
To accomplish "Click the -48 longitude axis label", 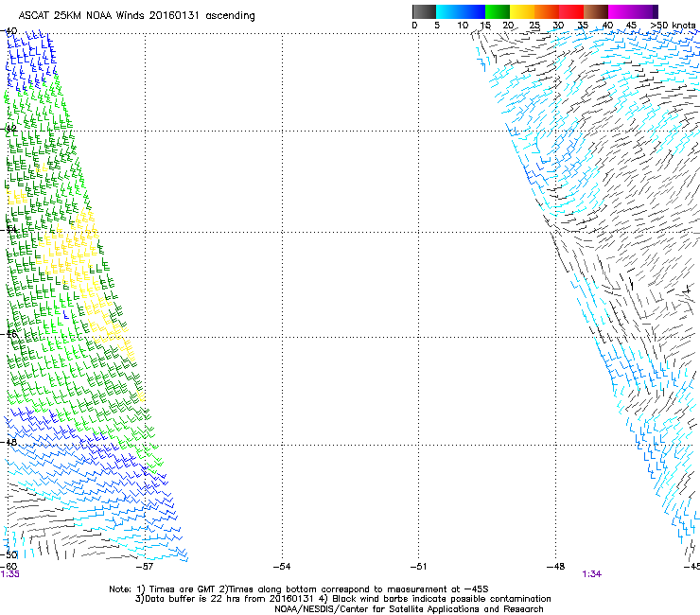I will (555, 567).
